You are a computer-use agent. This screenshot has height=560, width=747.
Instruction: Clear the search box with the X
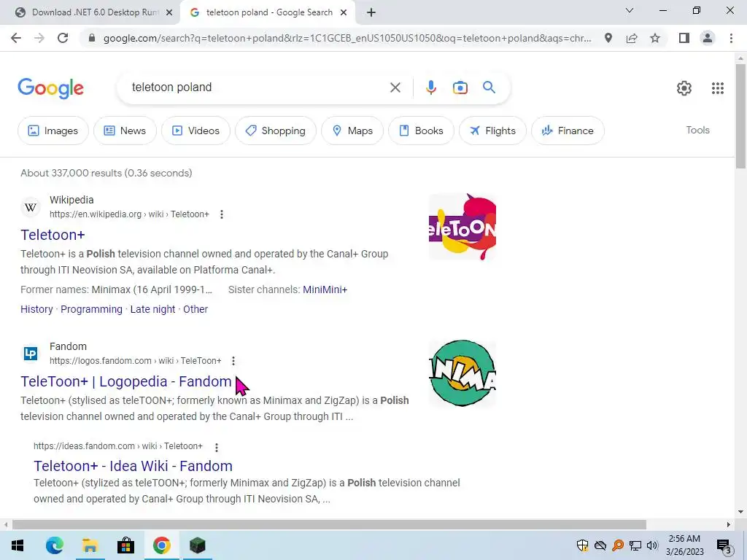(395, 87)
